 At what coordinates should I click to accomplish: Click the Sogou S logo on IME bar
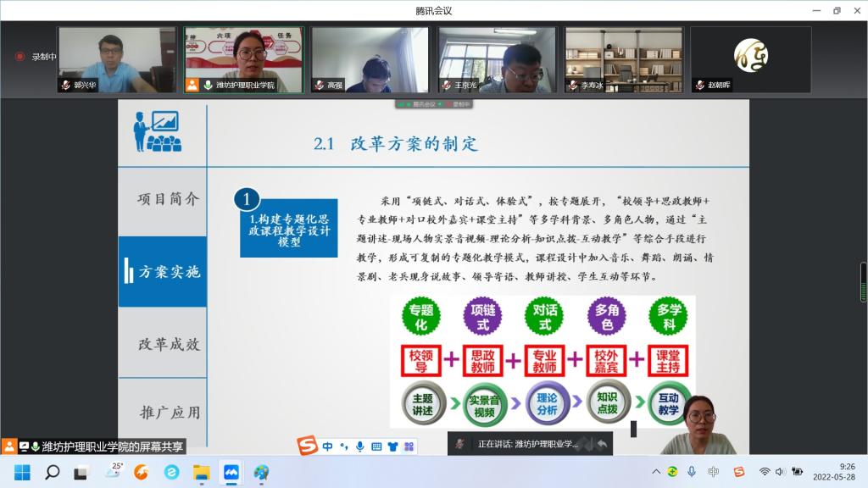307,446
